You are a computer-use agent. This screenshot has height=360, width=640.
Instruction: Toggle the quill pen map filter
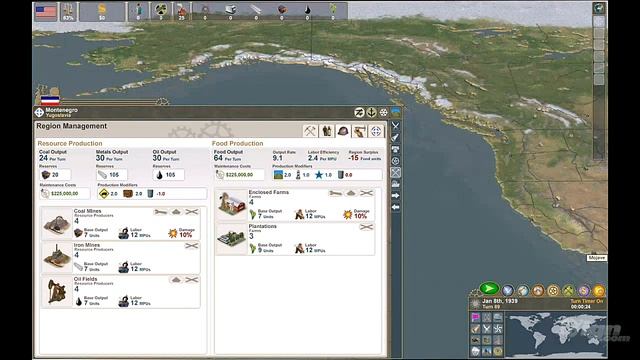[476, 329]
